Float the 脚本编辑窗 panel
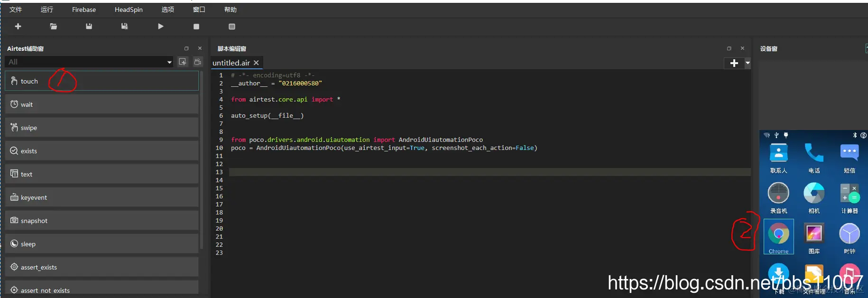Screen dimensions: 868x298 (x=729, y=48)
